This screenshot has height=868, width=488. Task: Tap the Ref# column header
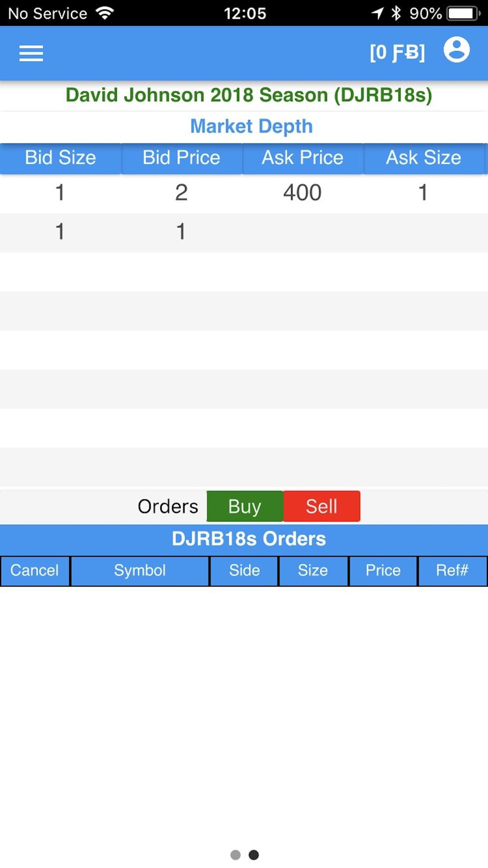click(x=452, y=570)
